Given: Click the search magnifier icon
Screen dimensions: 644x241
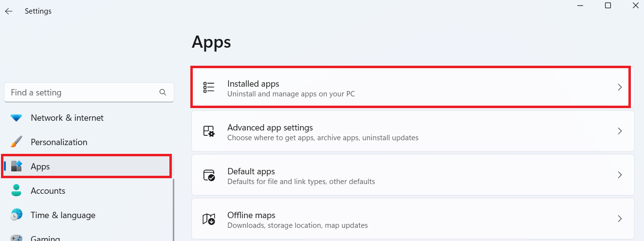Looking at the screenshot, I should coord(163,92).
